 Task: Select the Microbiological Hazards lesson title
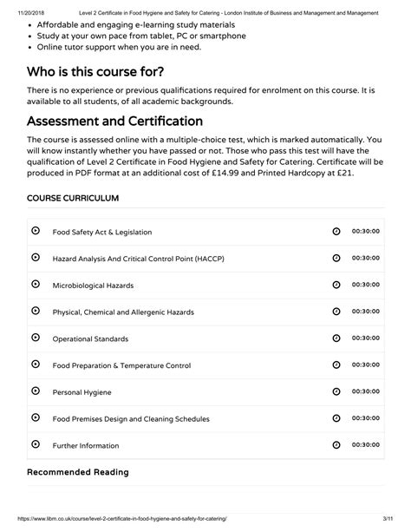pyautogui.click(x=93, y=286)
